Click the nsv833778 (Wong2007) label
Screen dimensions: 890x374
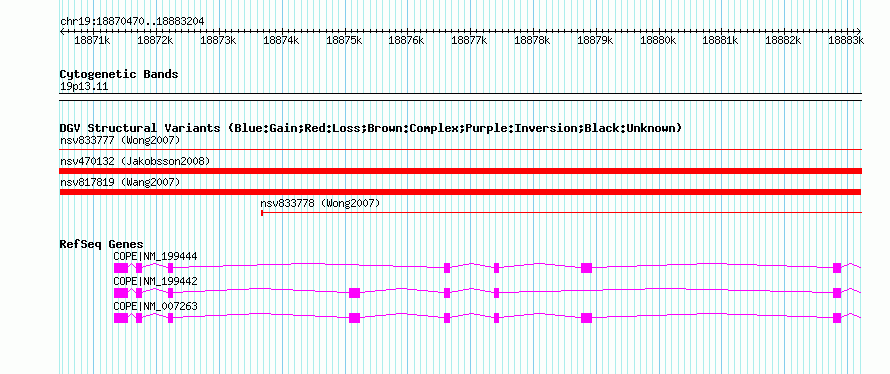pyautogui.click(x=320, y=203)
